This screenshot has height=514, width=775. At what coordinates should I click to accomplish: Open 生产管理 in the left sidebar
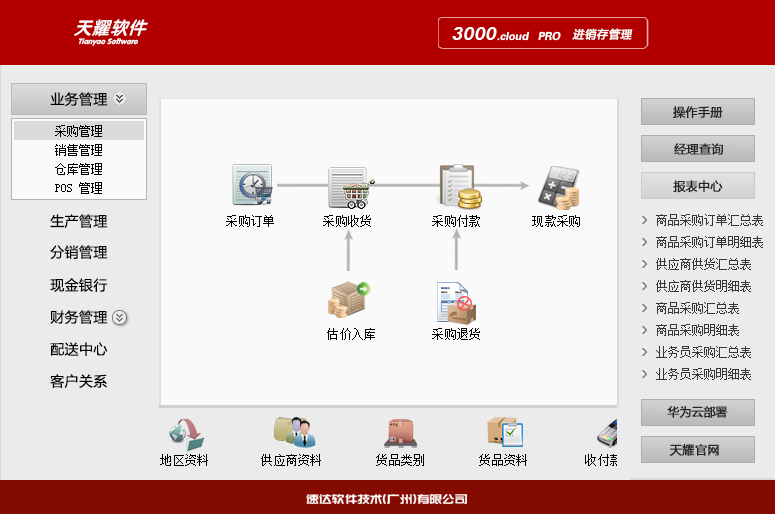tap(79, 221)
